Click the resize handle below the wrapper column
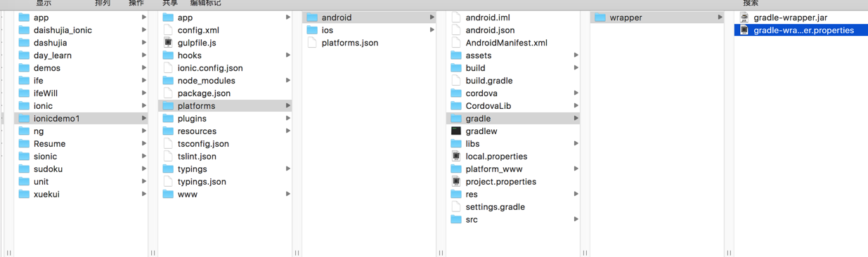The image size is (868, 257). [729, 253]
